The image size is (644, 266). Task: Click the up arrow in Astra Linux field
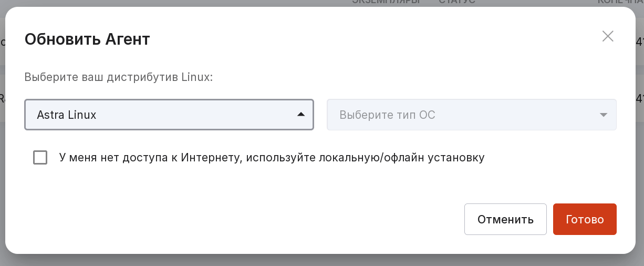point(301,114)
